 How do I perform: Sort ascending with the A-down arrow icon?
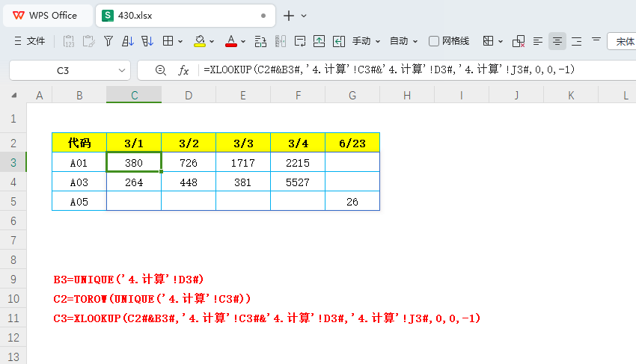pos(128,41)
